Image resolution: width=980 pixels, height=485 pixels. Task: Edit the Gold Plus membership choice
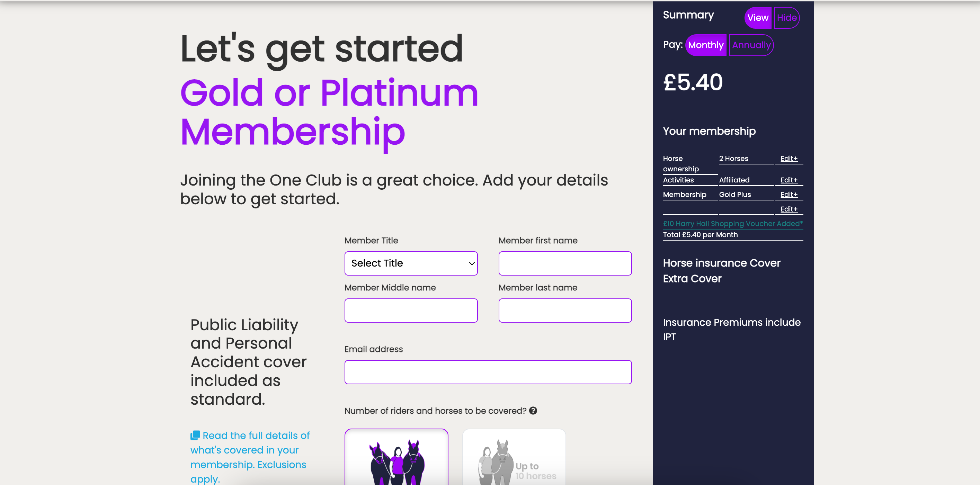click(790, 194)
